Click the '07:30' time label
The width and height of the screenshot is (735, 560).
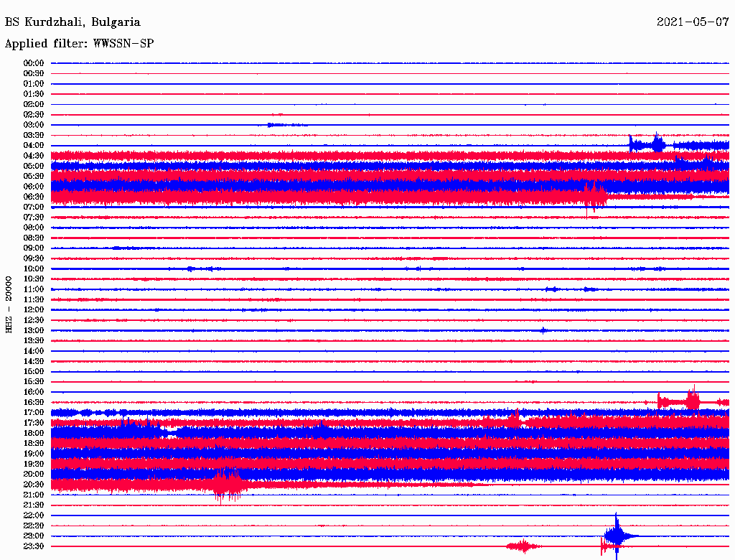(x=34, y=217)
